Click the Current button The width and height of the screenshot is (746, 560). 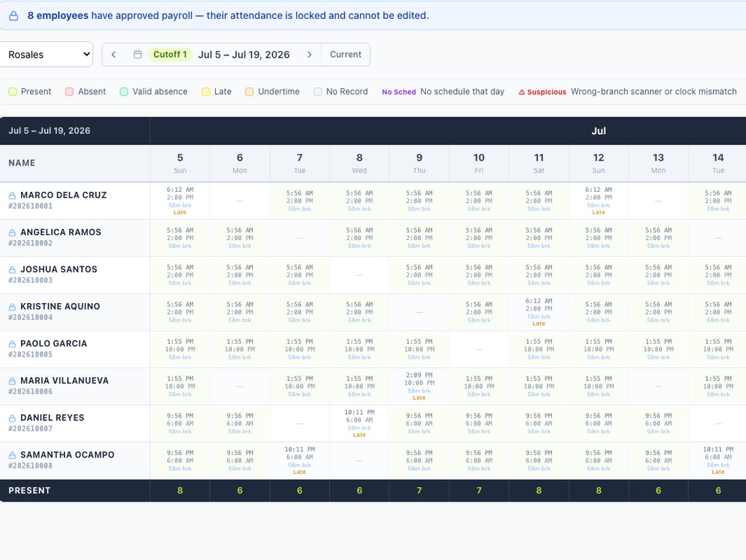345,55
